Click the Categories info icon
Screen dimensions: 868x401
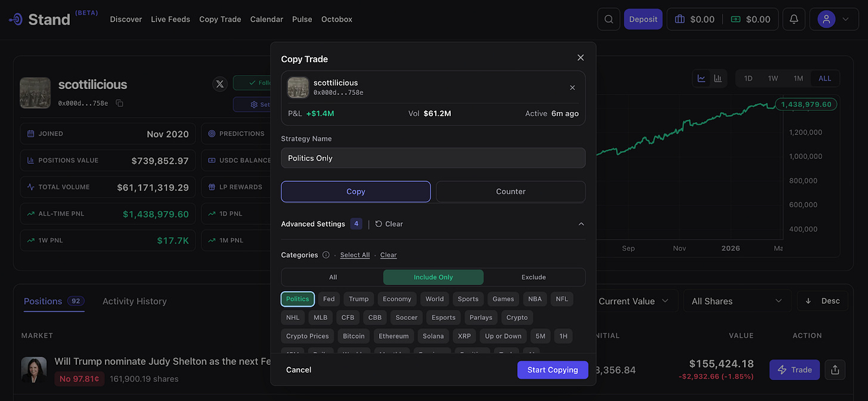click(325, 255)
